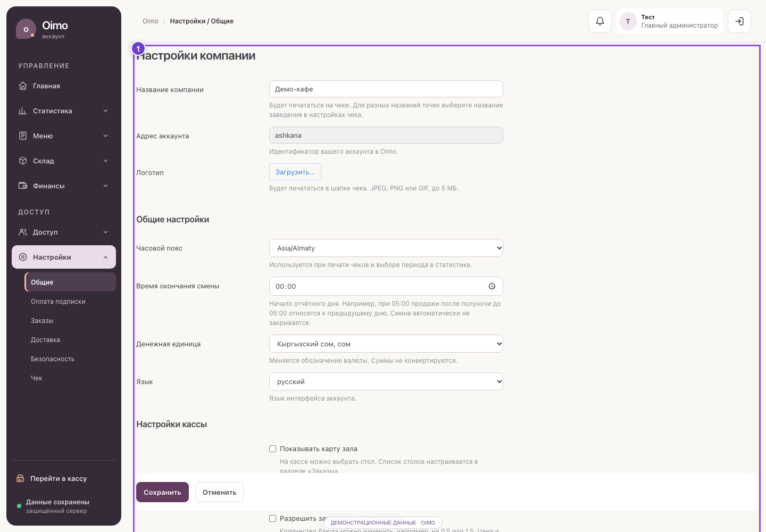Click the Тест Главный администратор profile
This screenshot has width=766, height=532.
[669, 21]
